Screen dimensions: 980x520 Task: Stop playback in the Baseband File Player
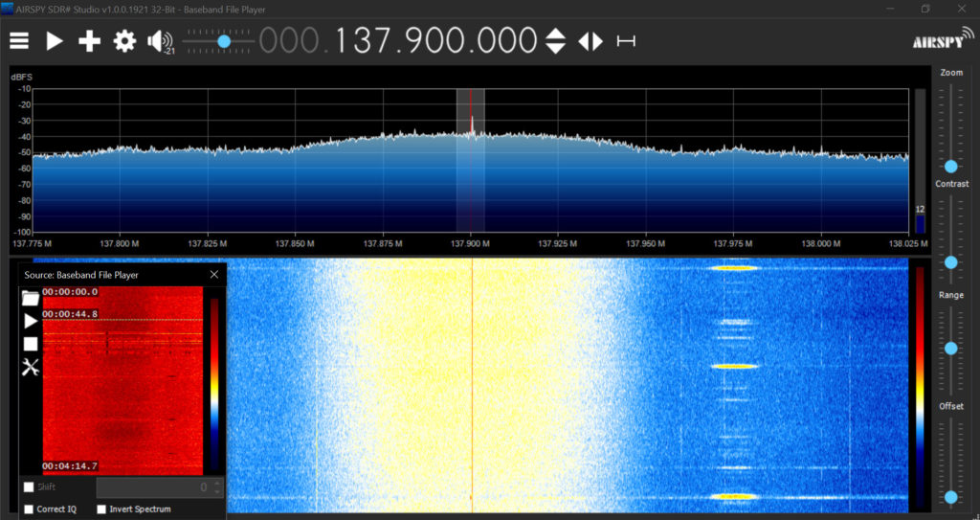(31, 344)
